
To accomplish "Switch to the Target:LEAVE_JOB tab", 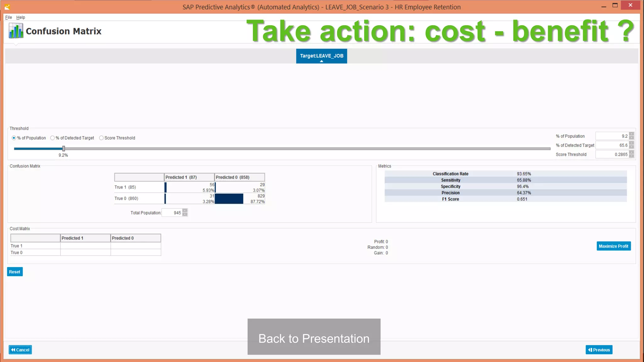I will tap(321, 56).
